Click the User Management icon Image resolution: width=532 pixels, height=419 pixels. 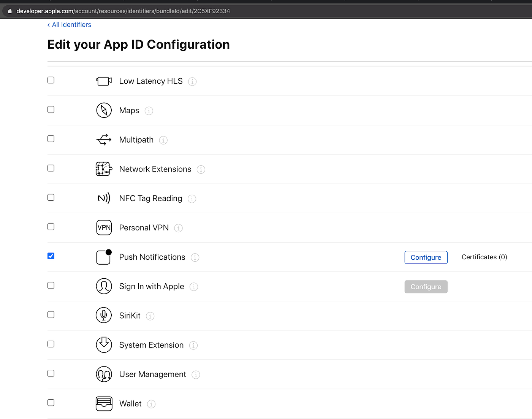click(104, 374)
